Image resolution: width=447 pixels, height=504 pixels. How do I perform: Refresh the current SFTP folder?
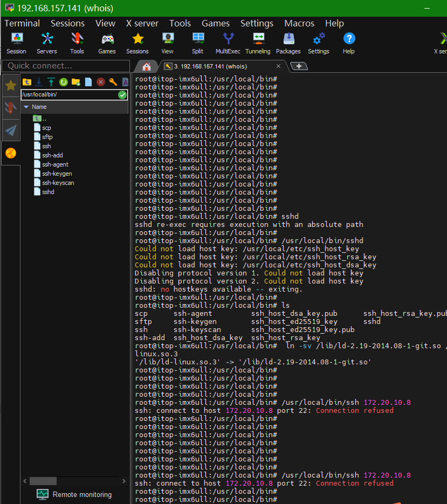pos(63,82)
